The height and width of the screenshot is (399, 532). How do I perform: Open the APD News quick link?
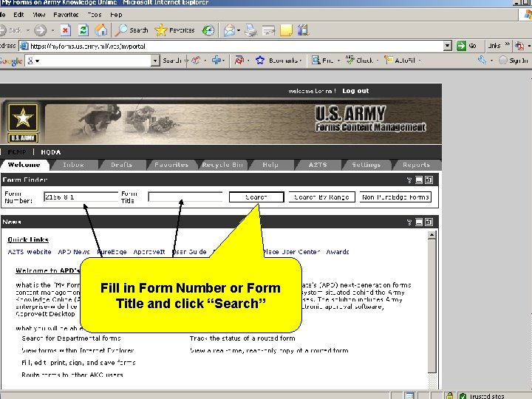pos(74,252)
